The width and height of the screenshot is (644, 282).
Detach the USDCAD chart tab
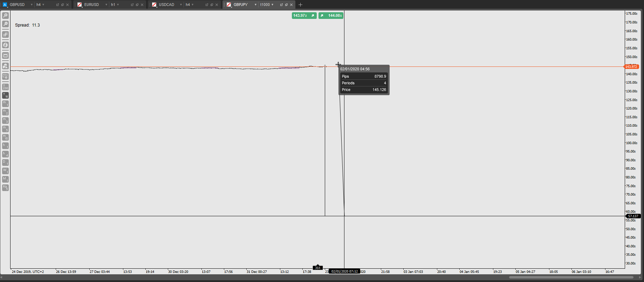point(207,5)
